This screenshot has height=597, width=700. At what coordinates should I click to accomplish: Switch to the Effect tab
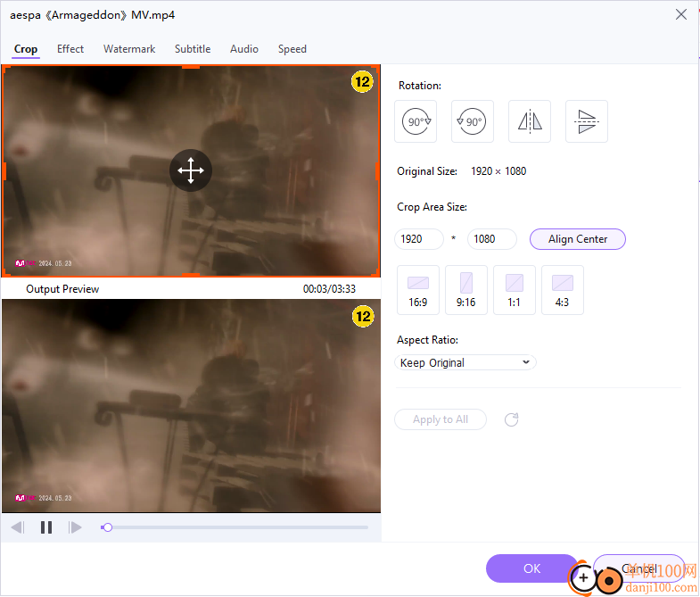pos(70,49)
